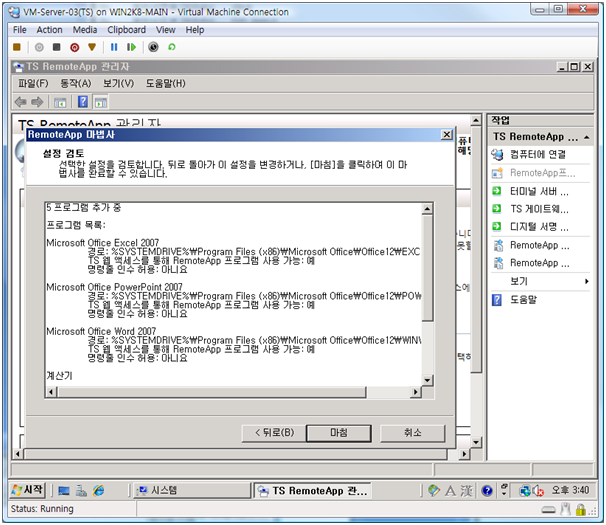Image resolution: width=606 pixels, height=525 pixels.
Task: Click the muted volume tray icon
Action: point(538,491)
